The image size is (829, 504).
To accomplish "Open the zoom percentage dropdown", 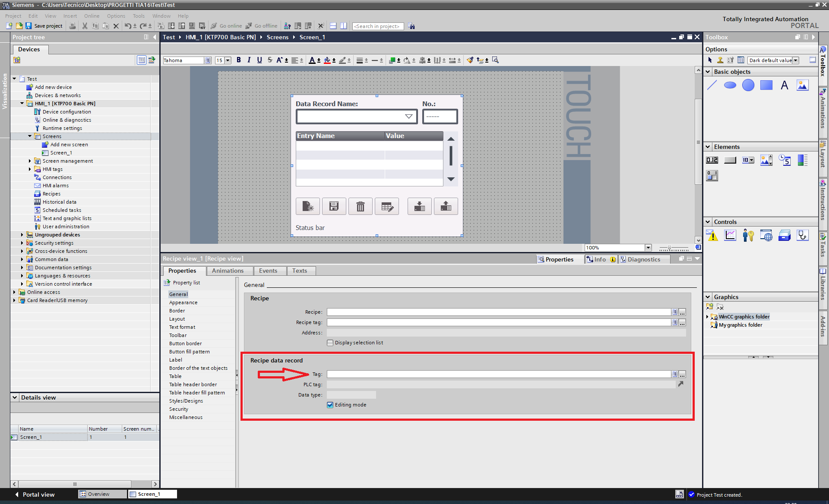I will tap(648, 248).
